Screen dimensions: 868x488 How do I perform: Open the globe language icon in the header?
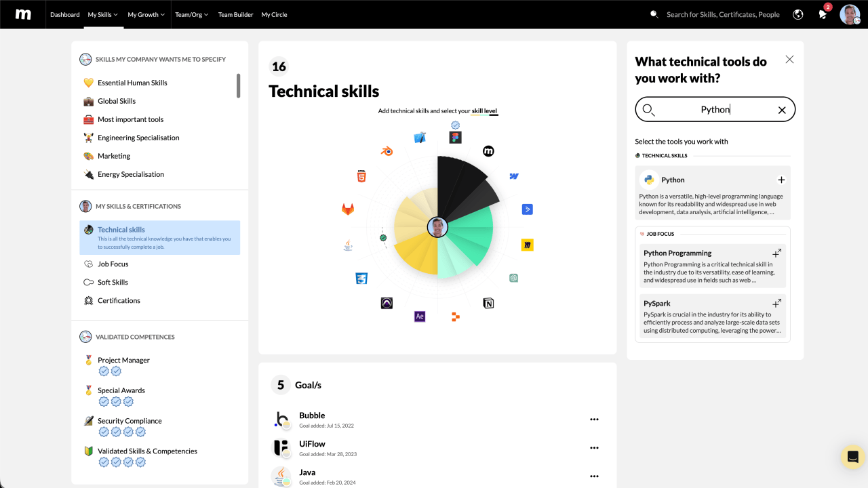coord(798,14)
